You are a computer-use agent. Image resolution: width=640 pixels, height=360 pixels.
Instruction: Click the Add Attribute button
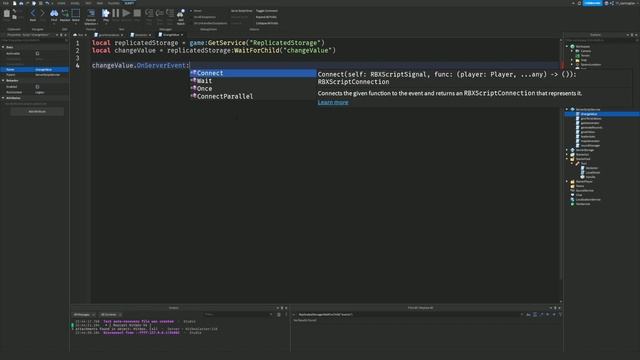click(x=37, y=111)
